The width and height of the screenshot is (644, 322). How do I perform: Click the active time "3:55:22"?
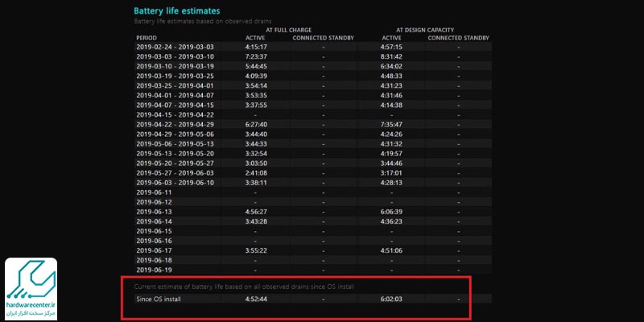pyautogui.click(x=256, y=250)
